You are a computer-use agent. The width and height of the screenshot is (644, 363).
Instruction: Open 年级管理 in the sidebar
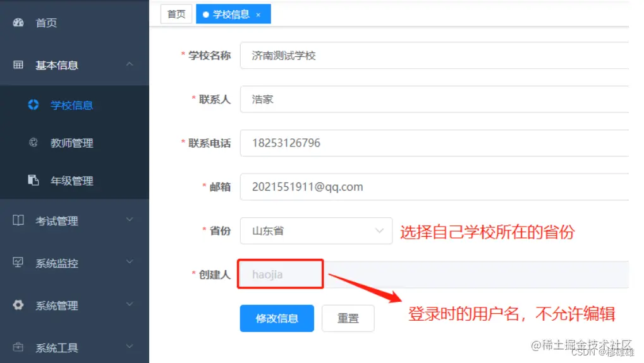coord(75,181)
